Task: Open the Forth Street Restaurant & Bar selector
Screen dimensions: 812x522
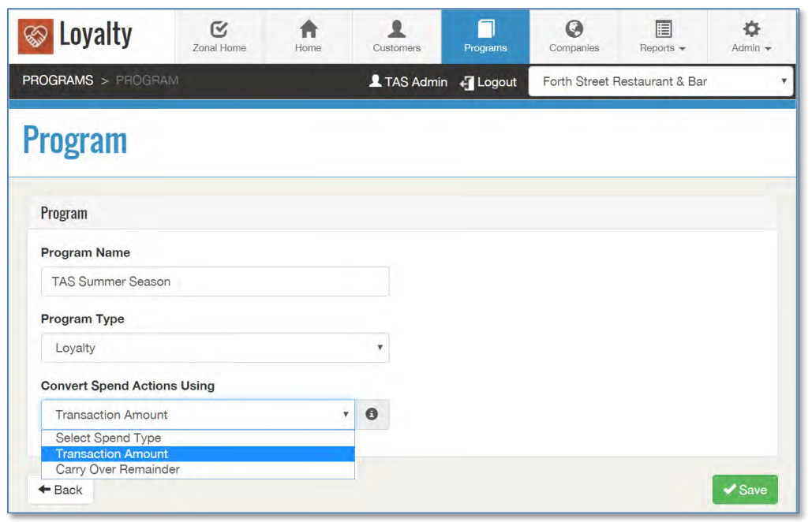Action: [x=660, y=81]
